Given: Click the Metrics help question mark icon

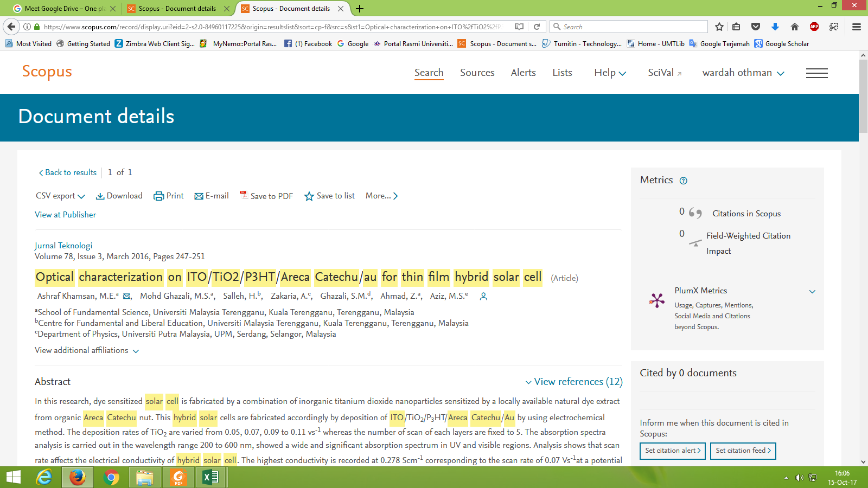Looking at the screenshot, I should click(x=684, y=181).
